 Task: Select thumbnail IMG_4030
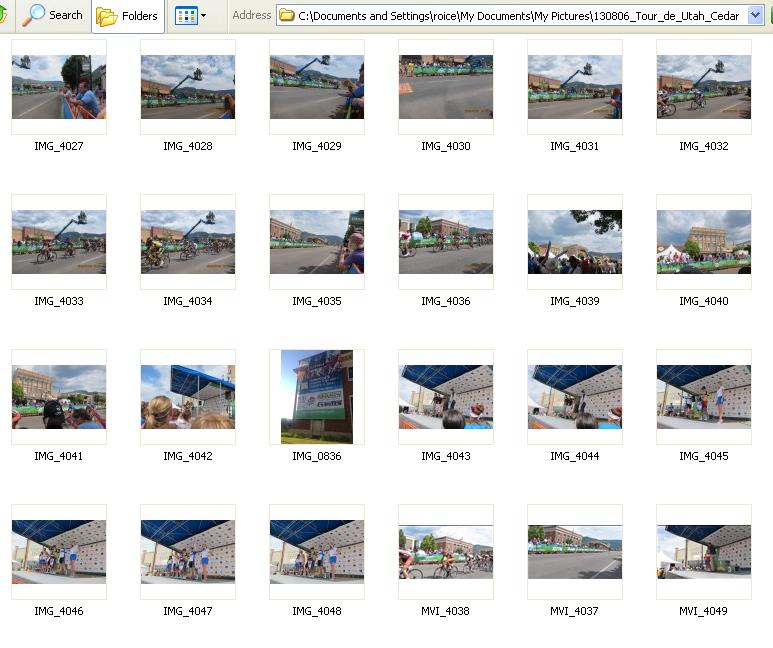(x=446, y=87)
